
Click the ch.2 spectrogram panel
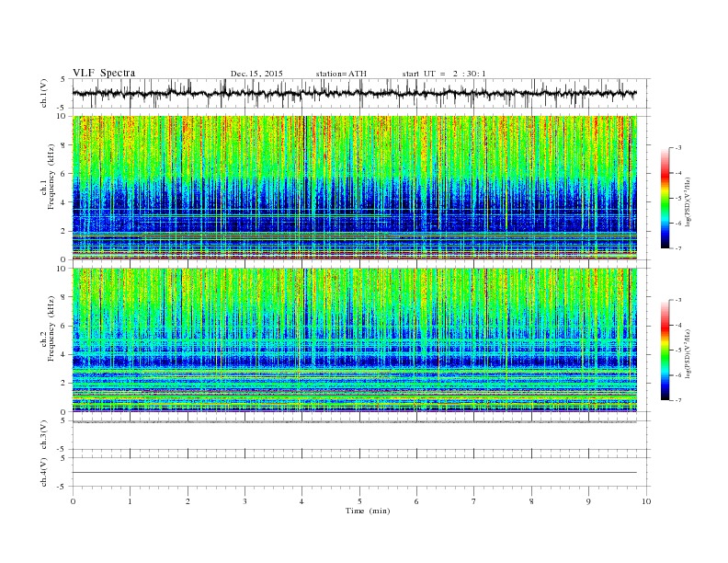(x=355, y=340)
